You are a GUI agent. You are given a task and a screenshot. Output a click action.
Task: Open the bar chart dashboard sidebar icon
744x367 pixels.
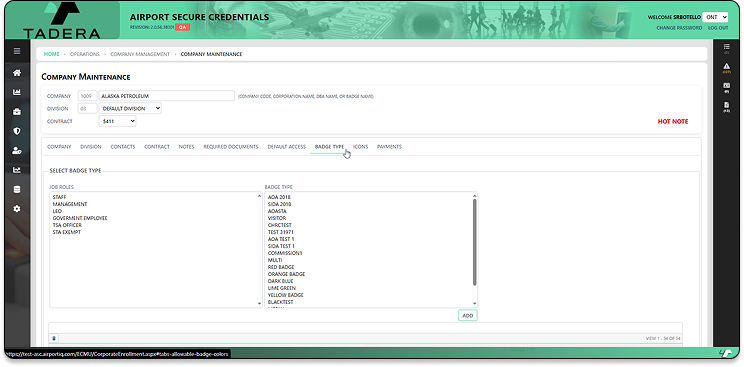pos(17,92)
